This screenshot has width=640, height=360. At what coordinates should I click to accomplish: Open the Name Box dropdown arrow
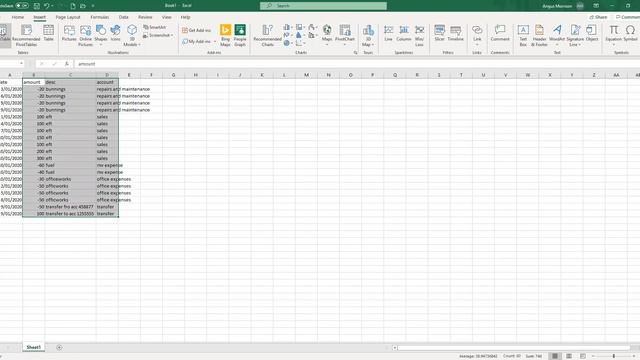point(21,64)
